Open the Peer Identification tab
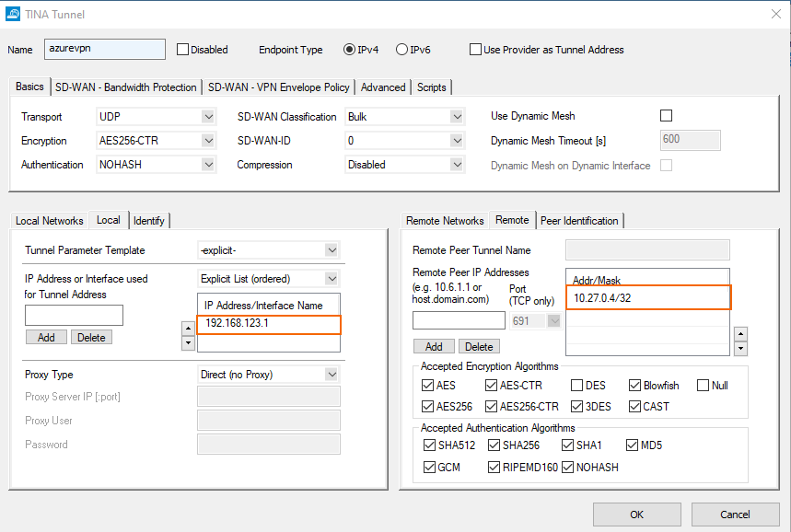This screenshot has height=532, width=791. (x=579, y=221)
